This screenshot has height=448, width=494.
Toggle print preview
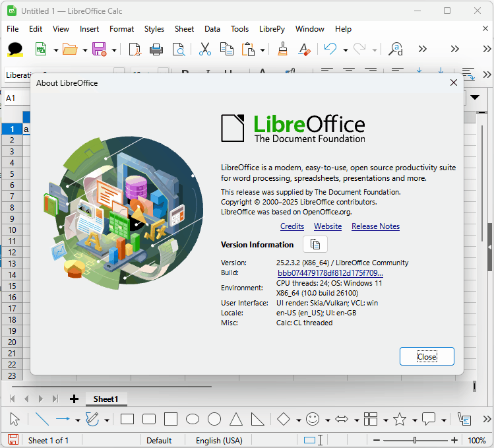coord(179,49)
